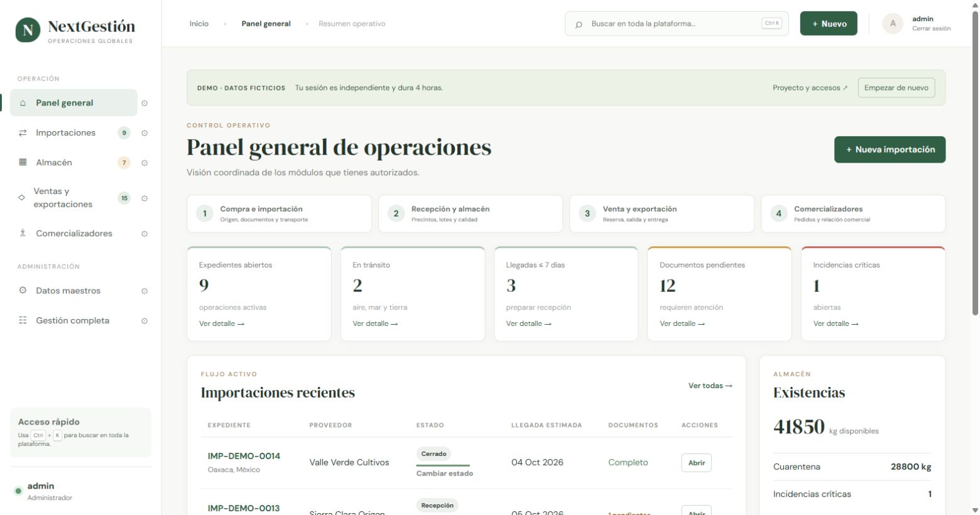This screenshot has height=515, width=980.
Task: Click the + Nuevo button
Action: click(x=829, y=24)
